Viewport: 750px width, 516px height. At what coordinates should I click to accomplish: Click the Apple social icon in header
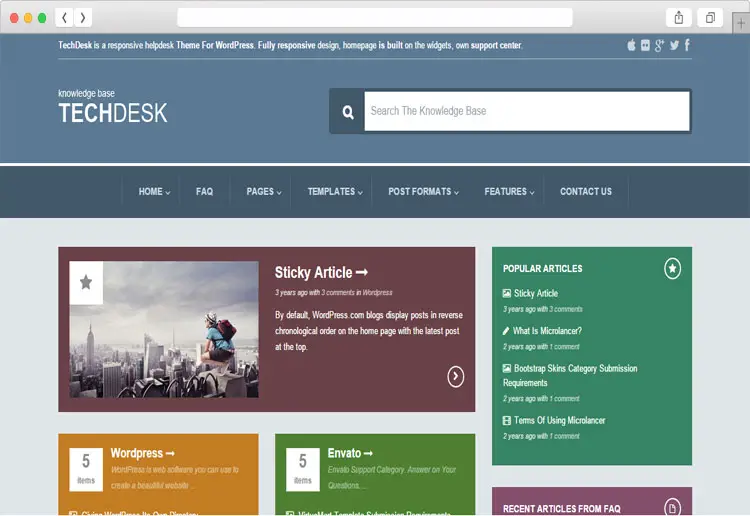[x=631, y=45]
